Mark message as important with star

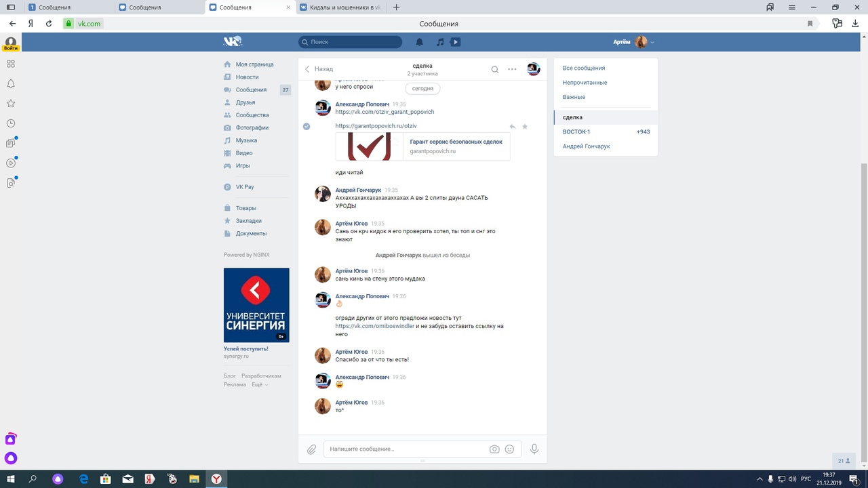525,127
